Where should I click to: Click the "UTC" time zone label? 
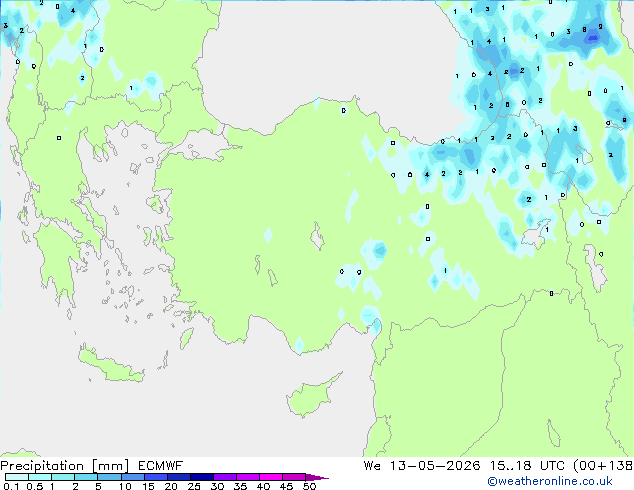pyautogui.click(x=552, y=466)
